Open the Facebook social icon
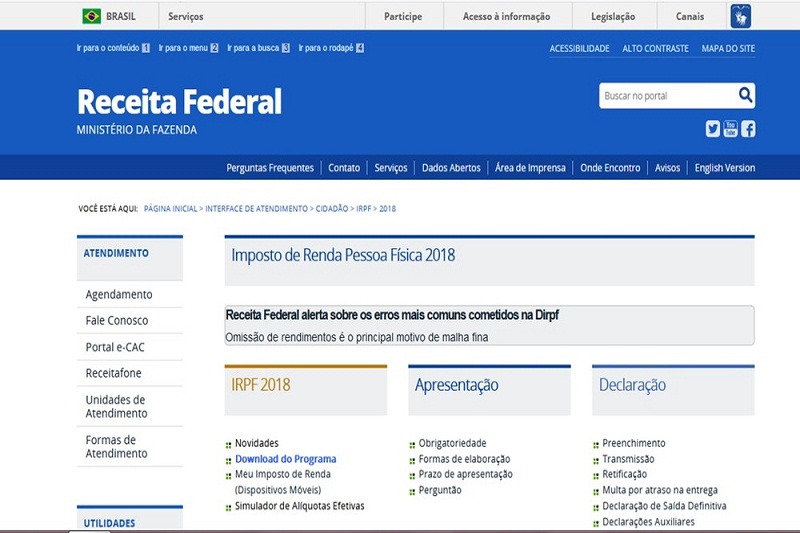Viewport: 800px width, 533px height. 748,128
